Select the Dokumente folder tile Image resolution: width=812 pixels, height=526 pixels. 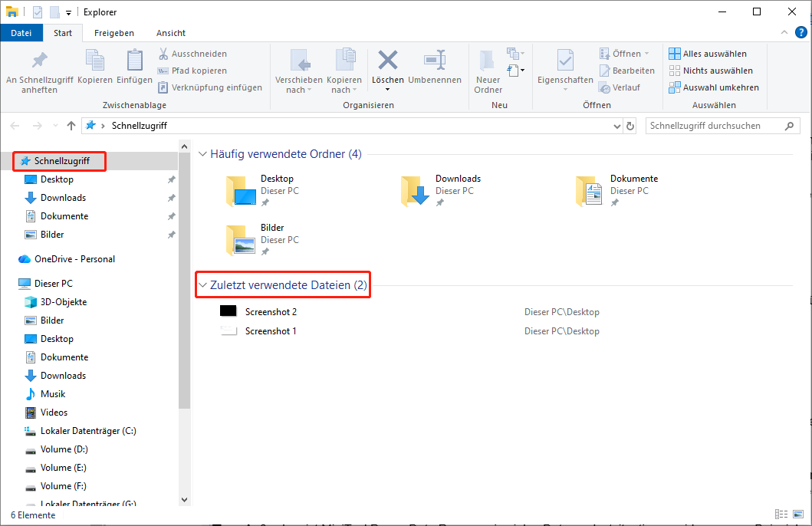coord(616,191)
